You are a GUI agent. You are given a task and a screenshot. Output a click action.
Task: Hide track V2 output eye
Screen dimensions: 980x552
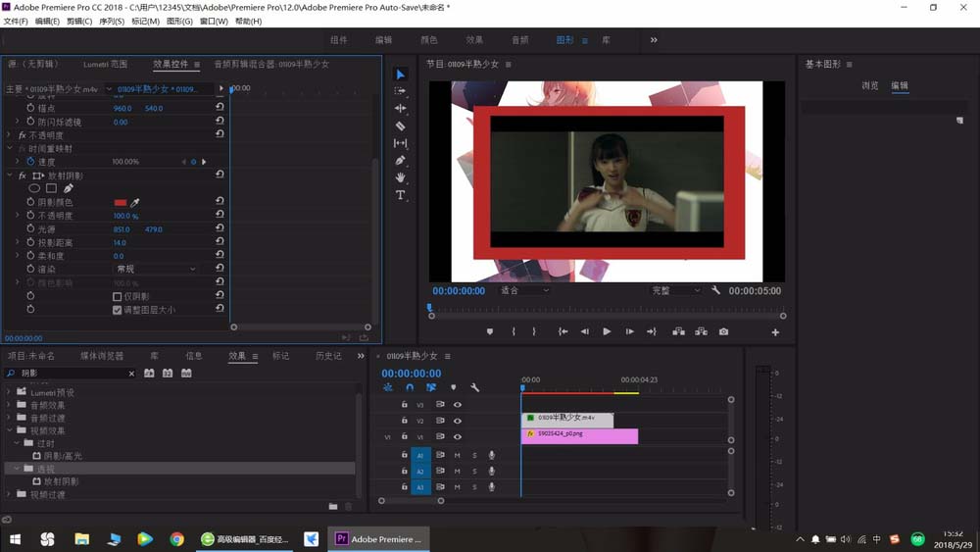[458, 421]
